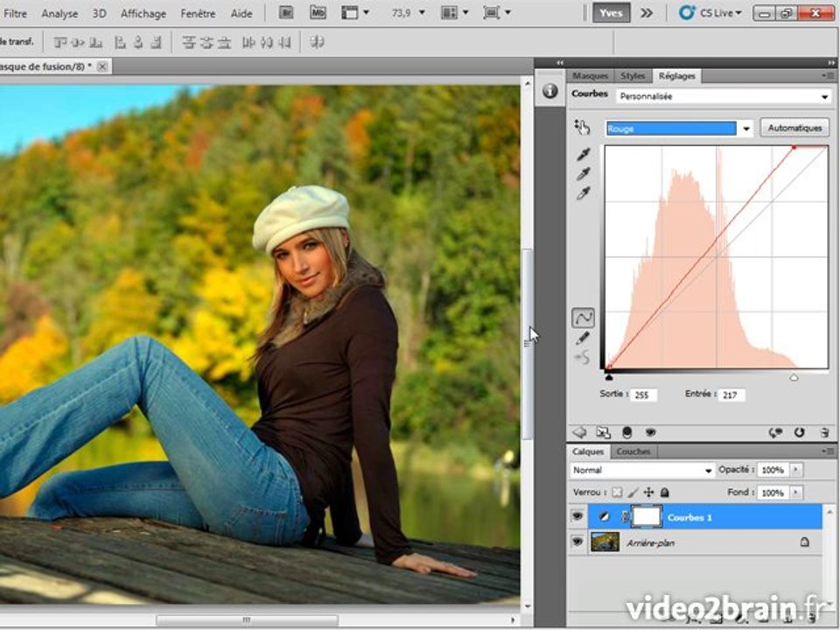Image resolution: width=840 pixels, height=630 pixels.
Task: Click the Sortie value field
Action: [644, 395]
